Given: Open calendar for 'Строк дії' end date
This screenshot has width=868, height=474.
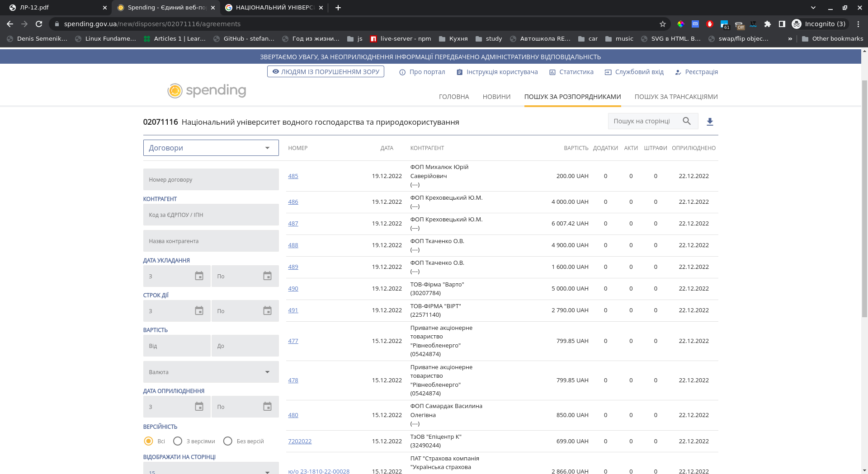Looking at the screenshot, I should coord(267,311).
